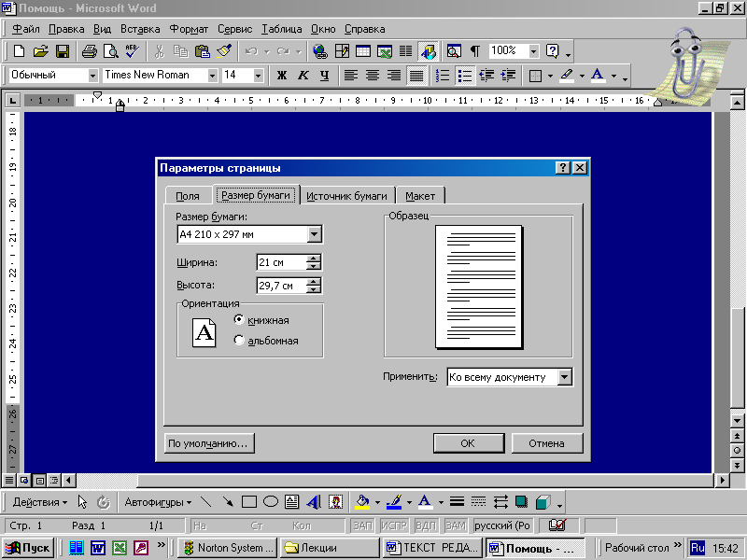Open the Times New Roman font dropdown
Viewport: 747px width, 560px height.
(213, 76)
